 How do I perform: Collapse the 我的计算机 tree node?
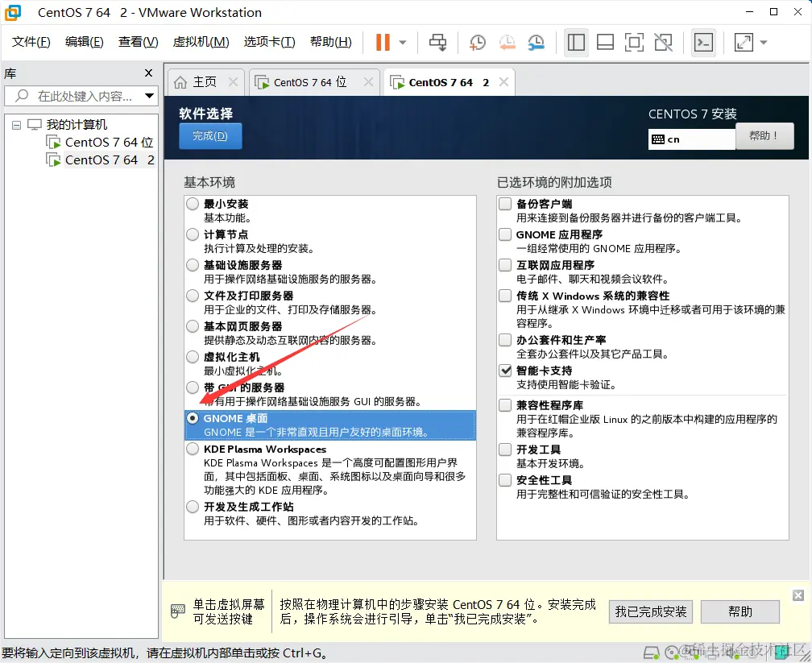[x=17, y=125]
